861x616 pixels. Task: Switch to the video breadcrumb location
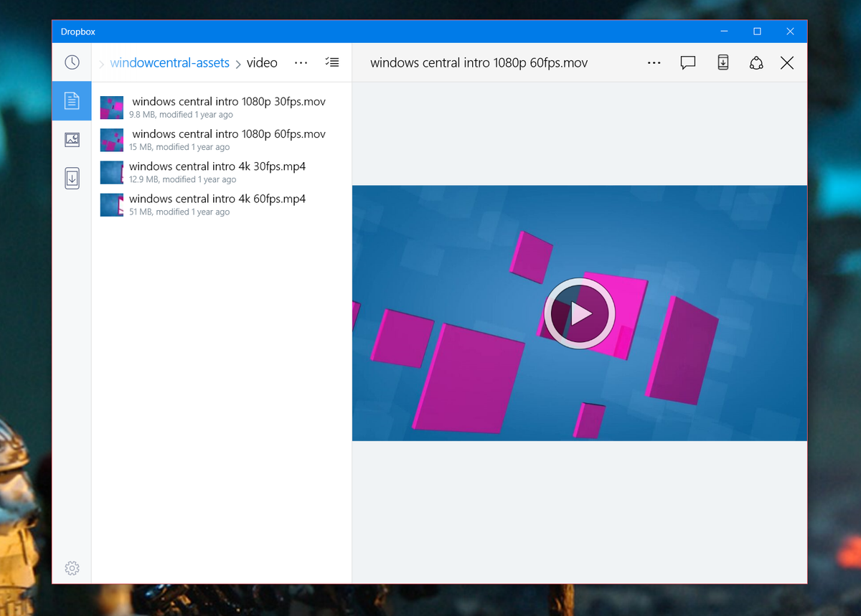click(262, 63)
